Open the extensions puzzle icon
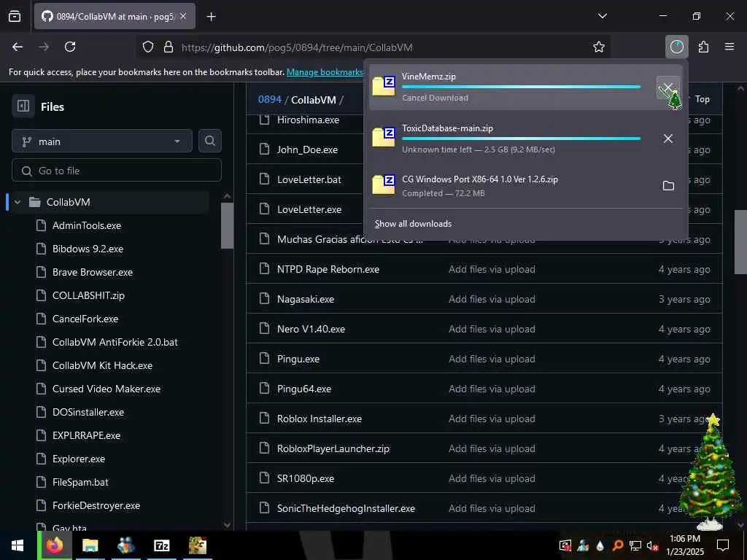 [703, 47]
